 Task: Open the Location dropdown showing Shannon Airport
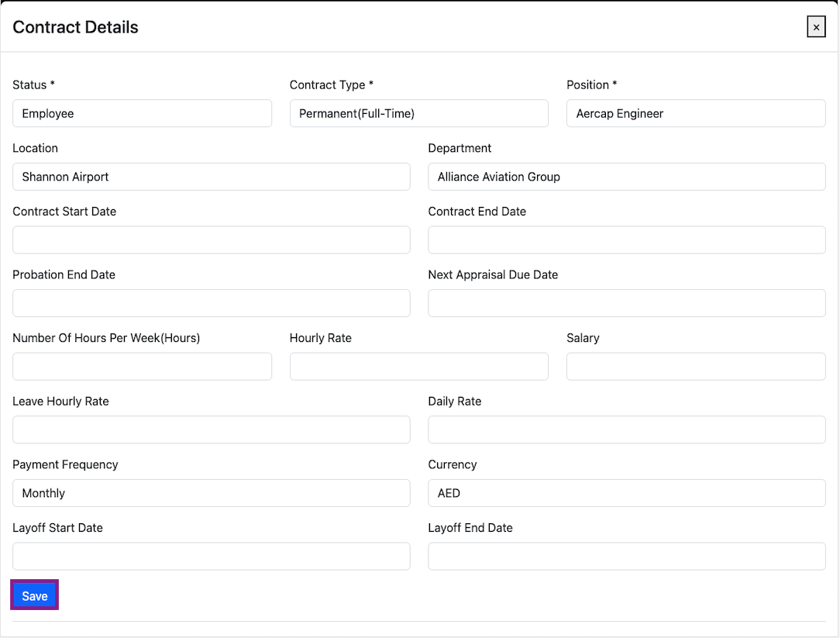(x=211, y=177)
